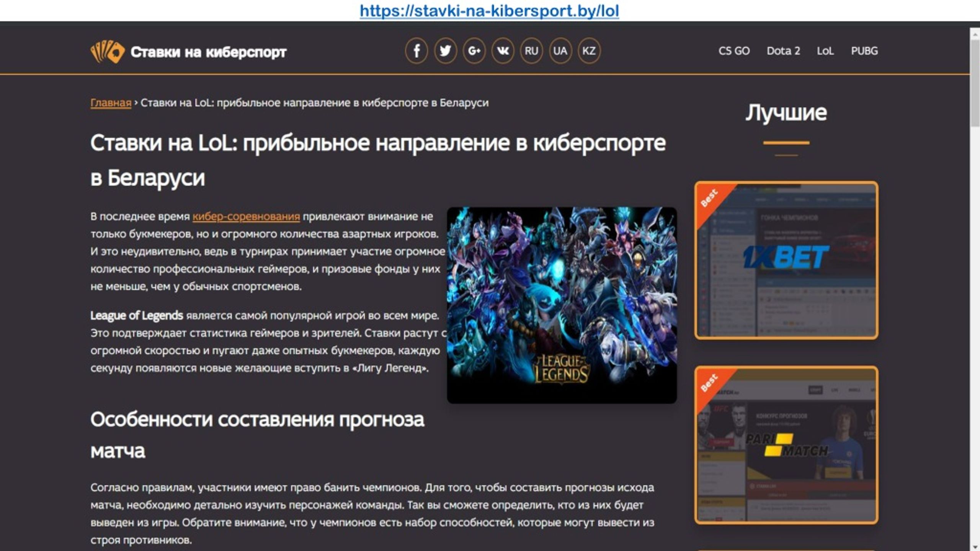Image resolution: width=980 pixels, height=551 pixels.
Task: Click the page scrollbar up arrow
Action: tap(975, 34)
